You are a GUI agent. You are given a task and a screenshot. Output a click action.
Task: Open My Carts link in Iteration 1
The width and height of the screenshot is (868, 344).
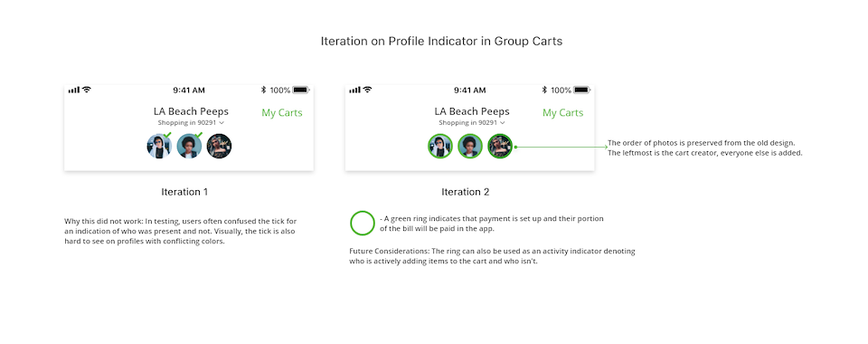coord(282,113)
